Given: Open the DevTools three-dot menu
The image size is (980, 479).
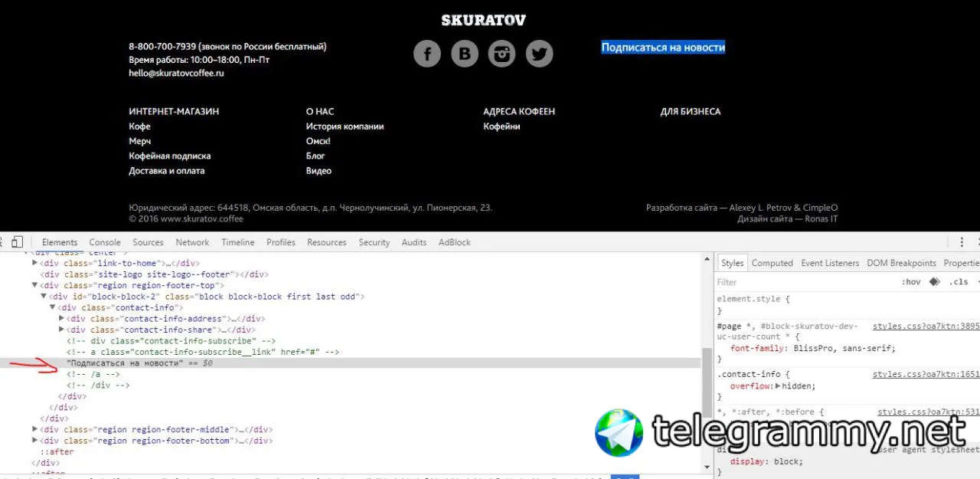Looking at the screenshot, I should pos(962,242).
